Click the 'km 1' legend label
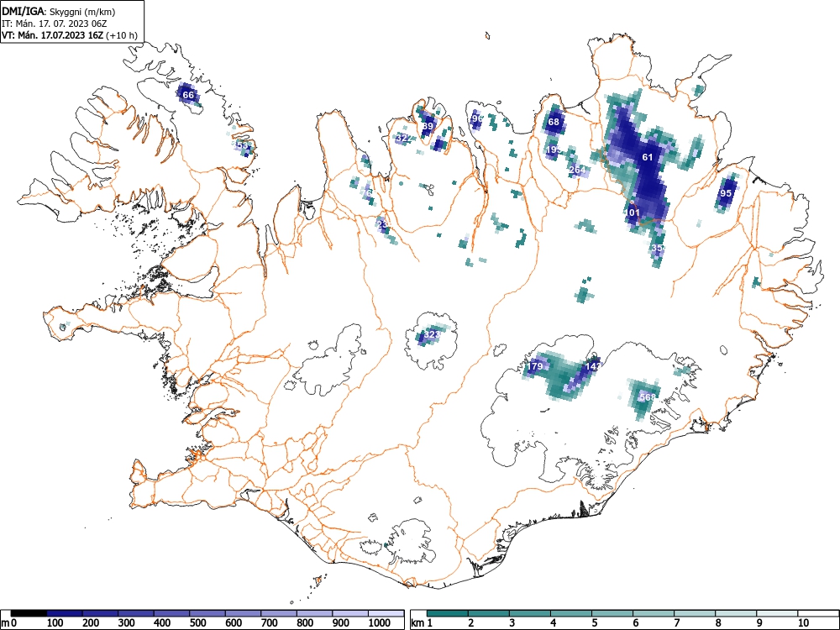Viewport: 840px width, 630px height. coord(423,623)
